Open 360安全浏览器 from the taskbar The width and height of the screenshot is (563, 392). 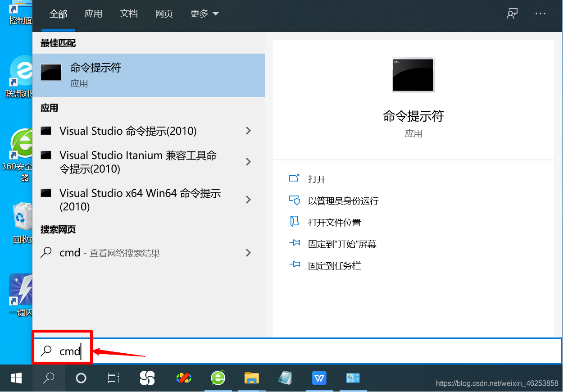218,378
